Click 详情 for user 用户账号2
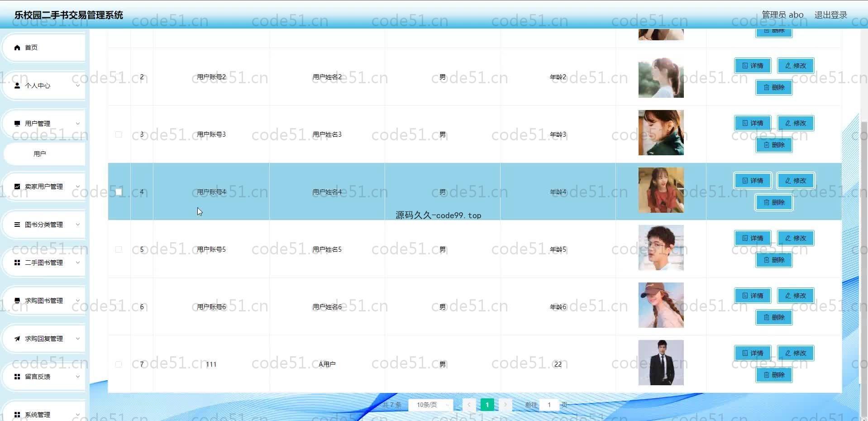 (x=753, y=66)
